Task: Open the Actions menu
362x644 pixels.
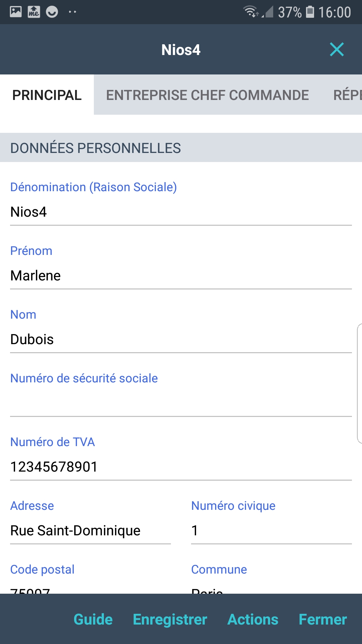Action: tap(253, 620)
